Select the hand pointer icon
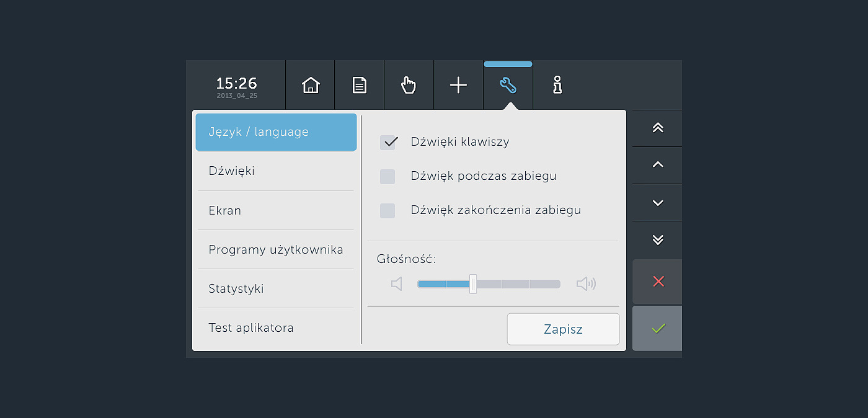 pyautogui.click(x=409, y=85)
